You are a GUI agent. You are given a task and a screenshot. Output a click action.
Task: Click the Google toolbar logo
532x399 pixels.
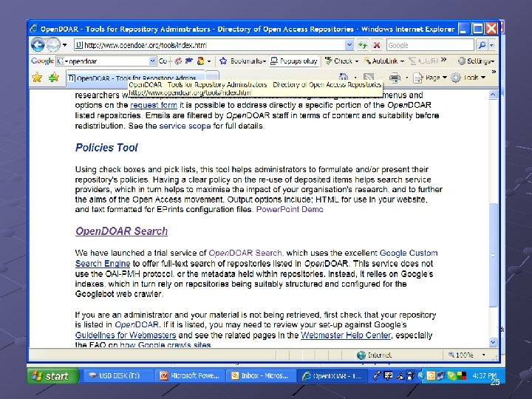click(x=42, y=61)
